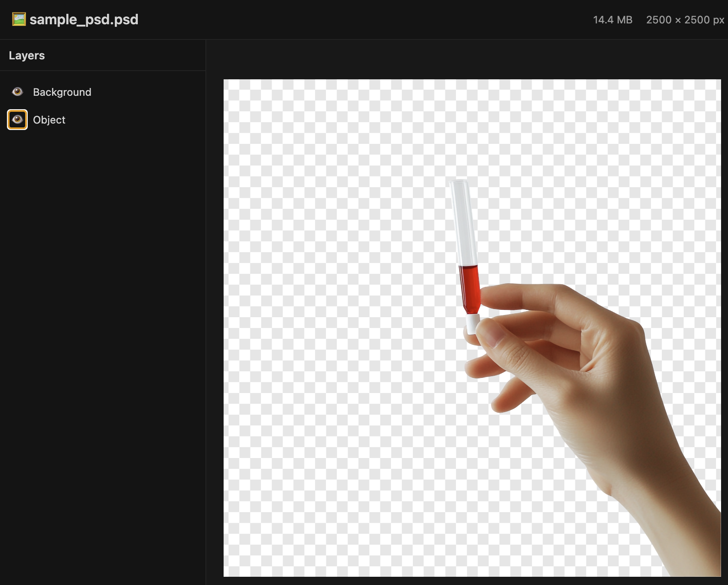This screenshot has height=585, width=728.
Task: Click the red liquid in the test tube
Action: (x=469, y=287)
